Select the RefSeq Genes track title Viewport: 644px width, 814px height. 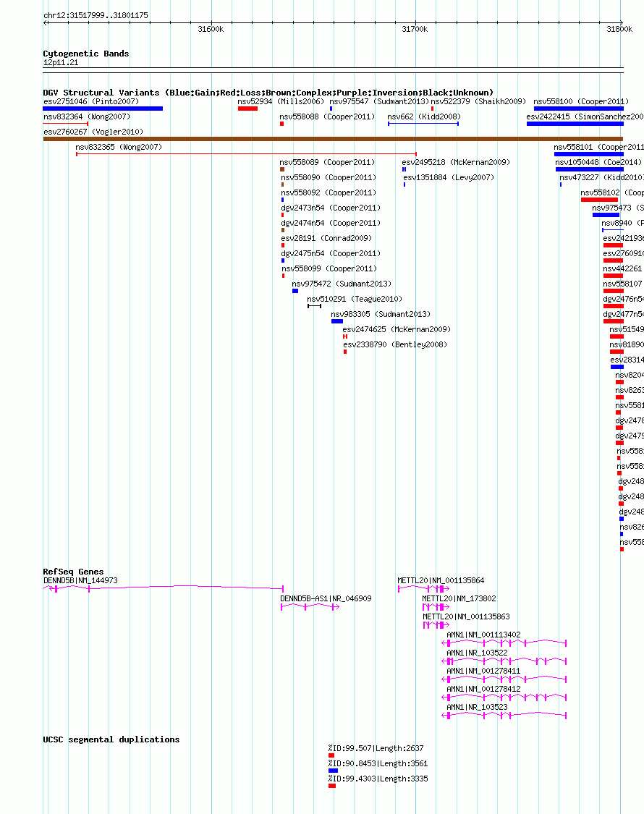coord(73,572)
